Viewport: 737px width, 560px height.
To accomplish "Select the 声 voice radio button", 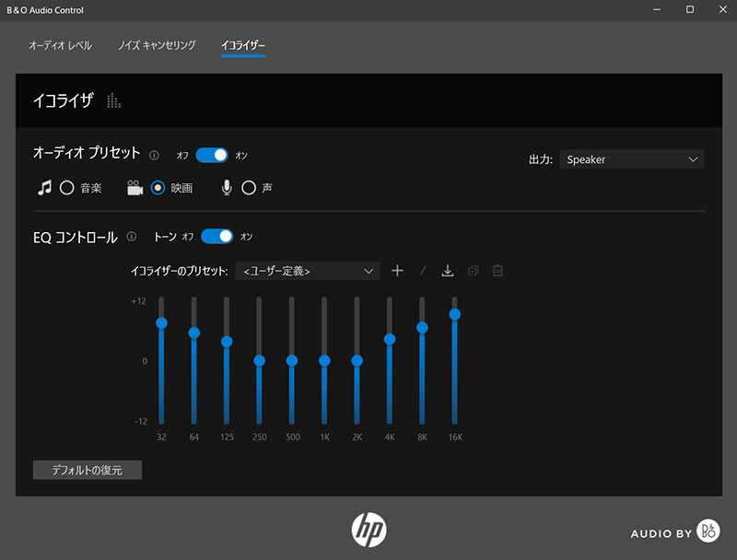I will point(248,188).
